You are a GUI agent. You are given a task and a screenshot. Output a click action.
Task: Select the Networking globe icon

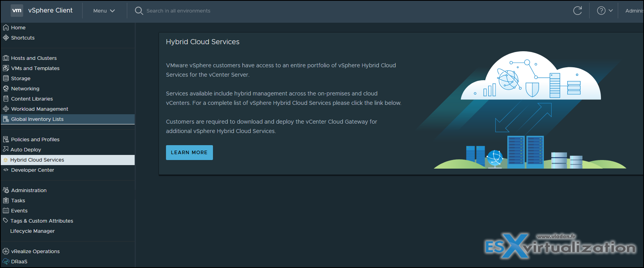(x=6, y=88)
